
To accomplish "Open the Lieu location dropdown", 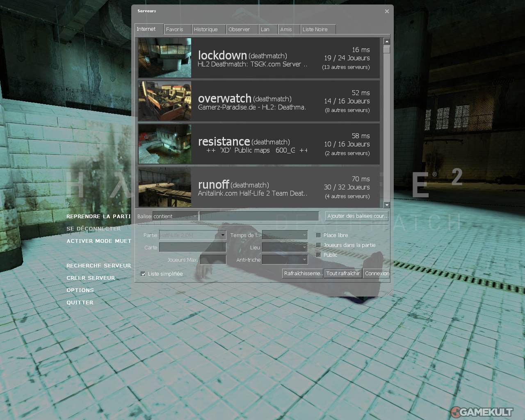I will (x=285, y=247).
